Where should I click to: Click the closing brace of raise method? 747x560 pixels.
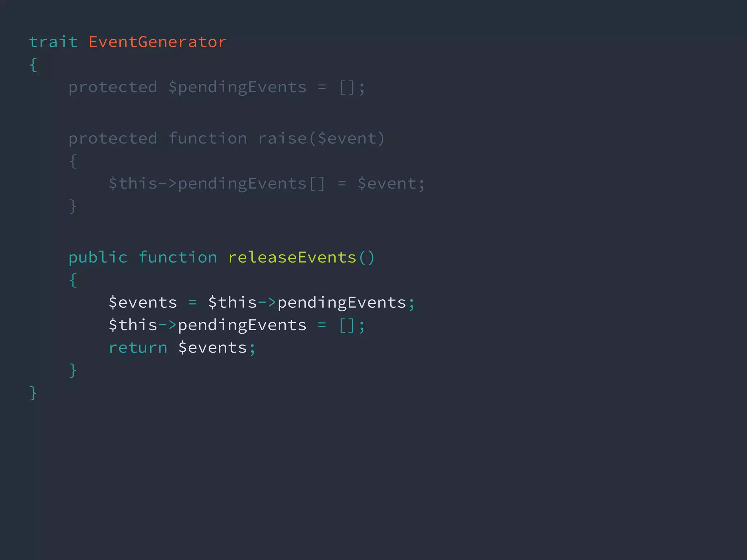click(x=73, y=206)
